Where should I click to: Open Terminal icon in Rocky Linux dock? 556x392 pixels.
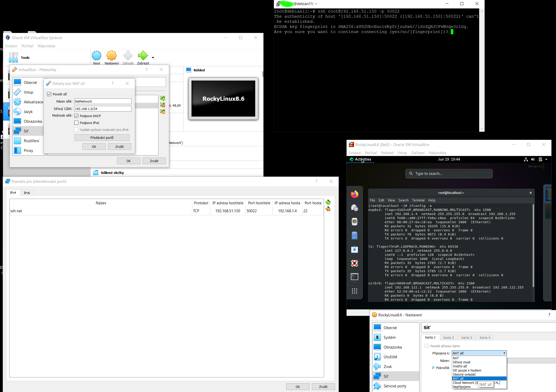(x=355, y=277)
